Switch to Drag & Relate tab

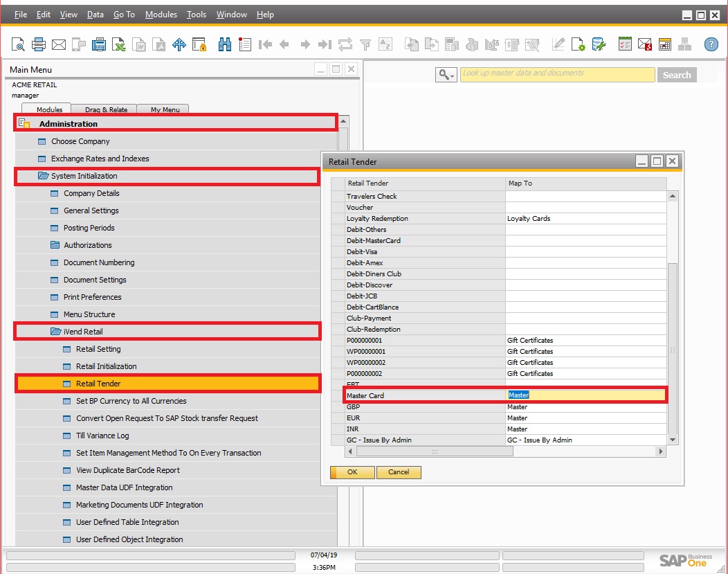tap(106, 109)
